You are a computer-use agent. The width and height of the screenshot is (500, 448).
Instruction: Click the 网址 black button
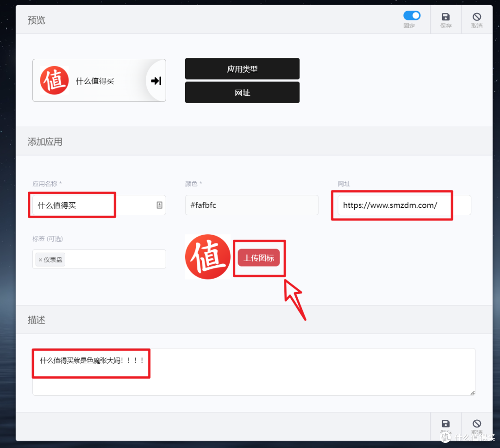pyautogui.click(x=242, y=93)
